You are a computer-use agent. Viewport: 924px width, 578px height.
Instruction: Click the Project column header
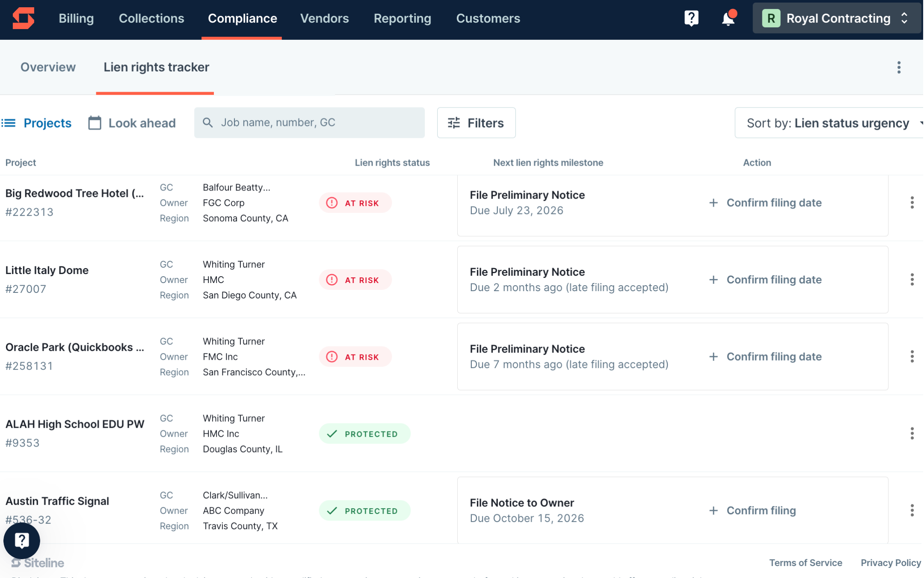point(21,163)
